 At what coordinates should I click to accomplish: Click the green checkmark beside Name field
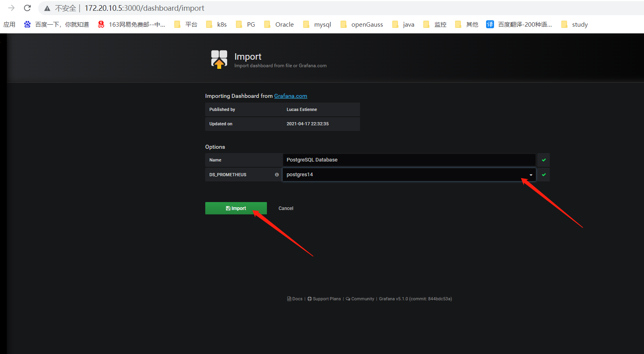pyautogui.click(x=544, y=160)
